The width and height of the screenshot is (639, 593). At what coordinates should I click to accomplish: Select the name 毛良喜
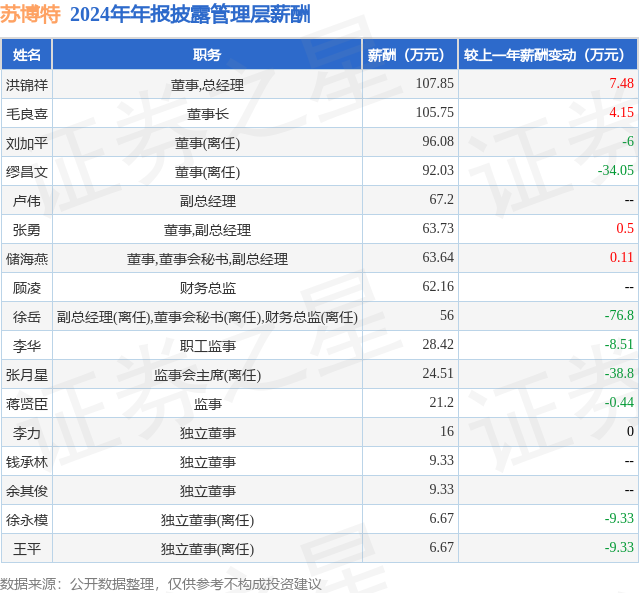point(27,114)
